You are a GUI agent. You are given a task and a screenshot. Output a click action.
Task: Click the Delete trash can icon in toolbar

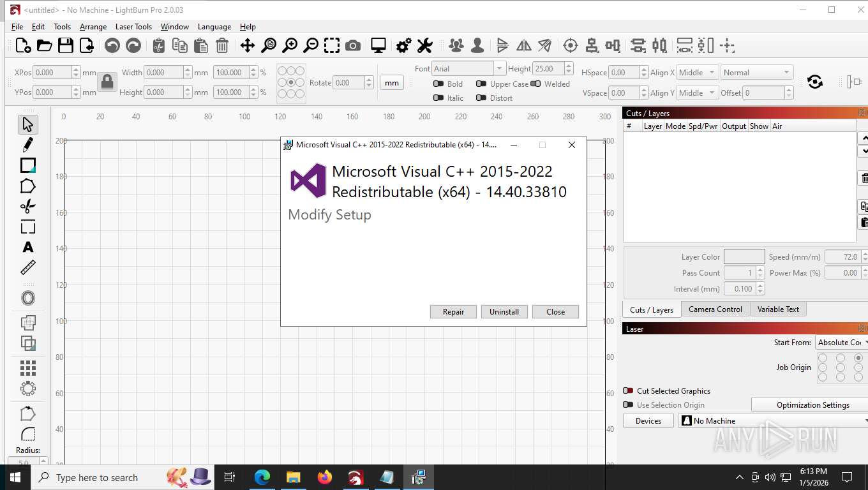click(x=222, y=45)
